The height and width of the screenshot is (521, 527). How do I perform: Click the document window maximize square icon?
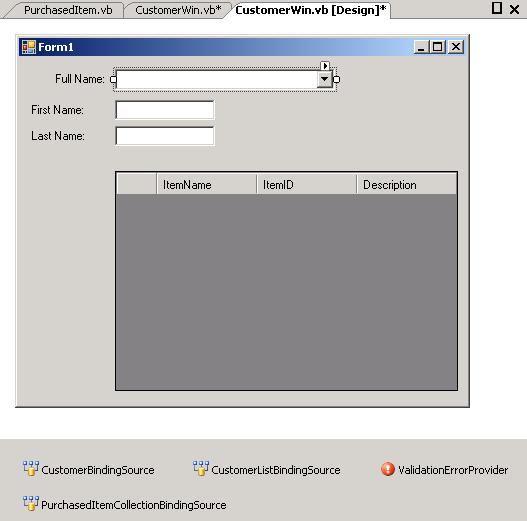(497, 8)
